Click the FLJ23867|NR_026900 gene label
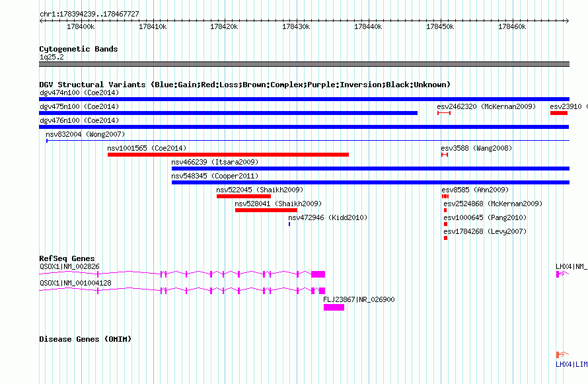Image resolution: width=588 pixels, height=384 pixels. coord(359,299)
